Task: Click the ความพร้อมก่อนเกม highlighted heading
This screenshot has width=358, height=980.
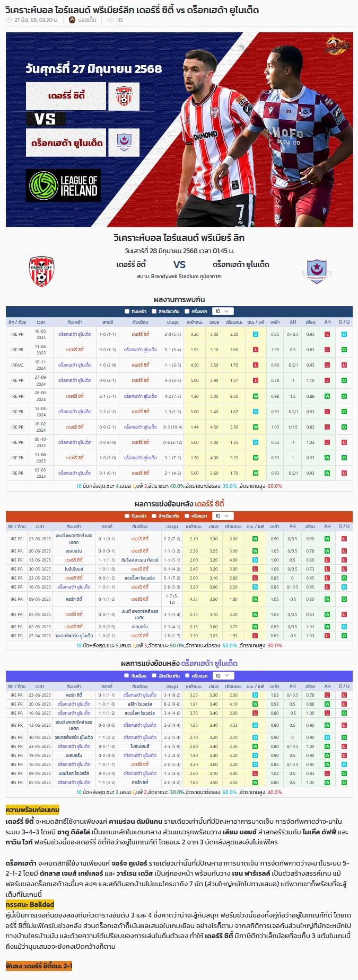Action: coord(32,810)
